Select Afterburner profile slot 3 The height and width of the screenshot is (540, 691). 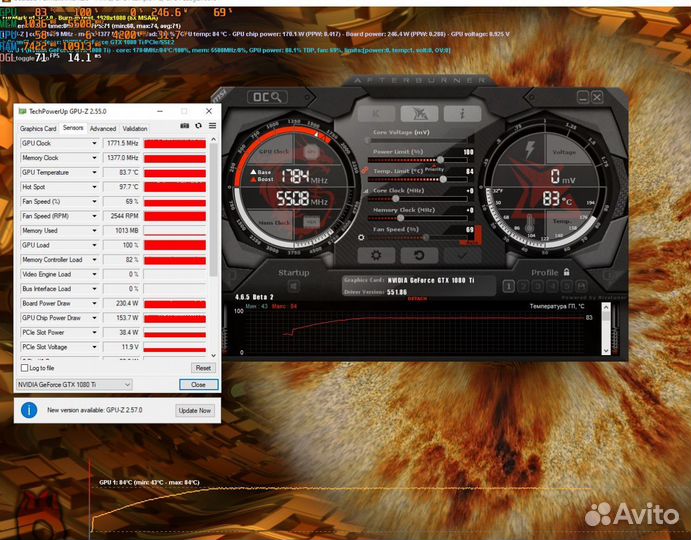click(538, 287)
